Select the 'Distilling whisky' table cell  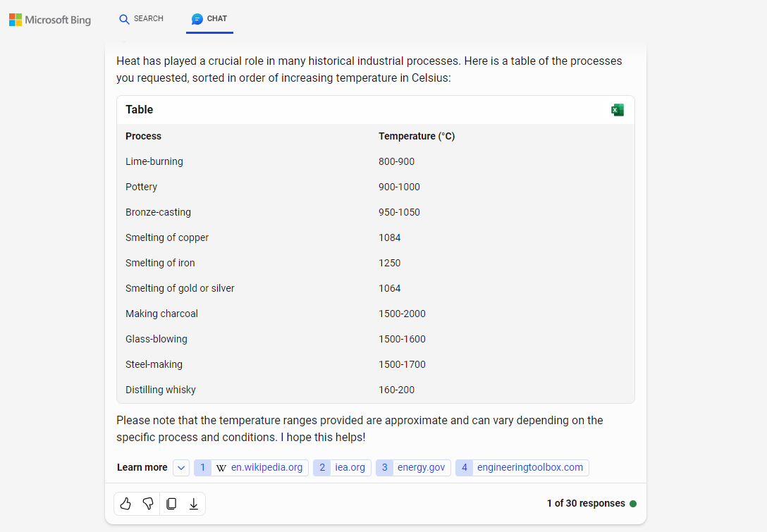(x=161, y=390)
